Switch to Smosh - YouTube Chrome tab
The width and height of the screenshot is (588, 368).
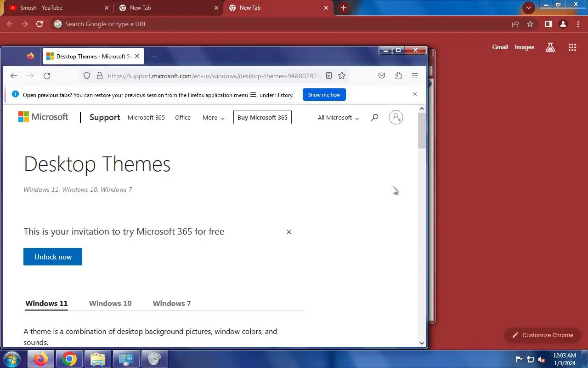point(58,8)
